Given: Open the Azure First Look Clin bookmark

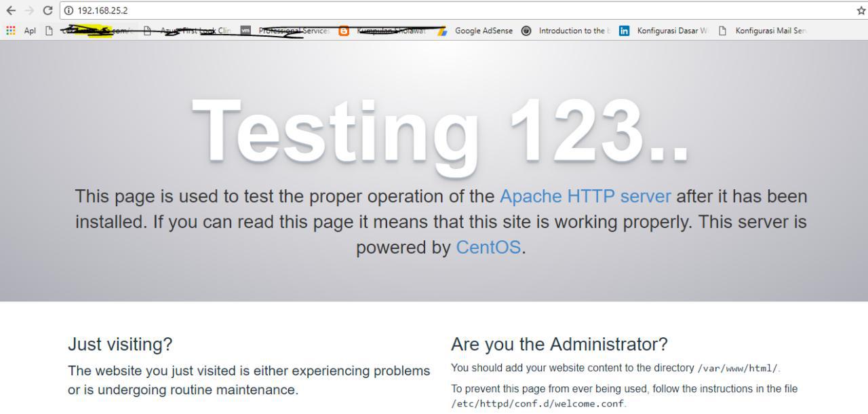Looking at the screenshot, I should tap(186, 31).
